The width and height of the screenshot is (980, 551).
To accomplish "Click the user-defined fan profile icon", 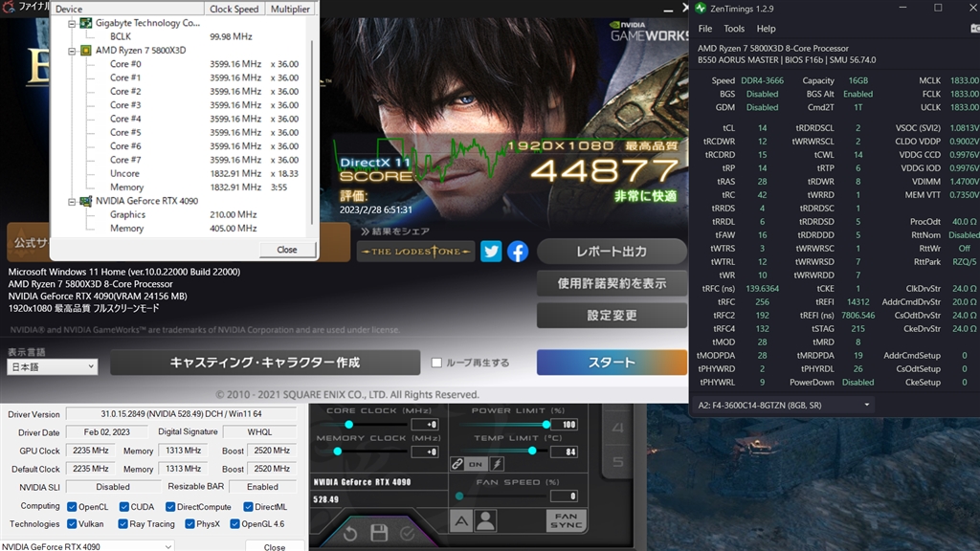I will [485, 521].
